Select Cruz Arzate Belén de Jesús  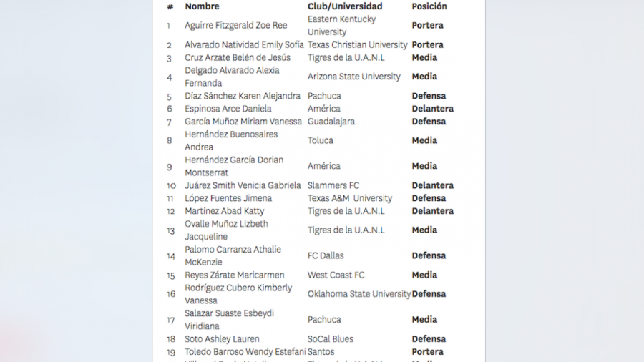tap(238, 58)
